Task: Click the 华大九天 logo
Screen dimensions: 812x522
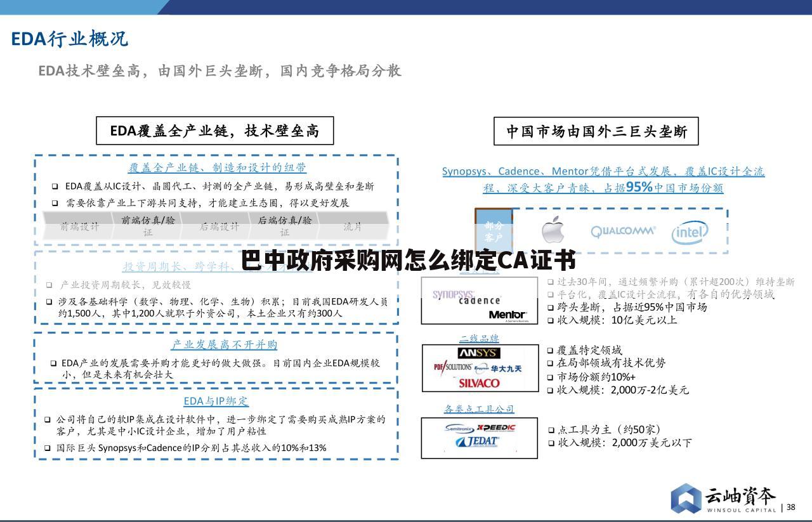Action: coord(506,368)
